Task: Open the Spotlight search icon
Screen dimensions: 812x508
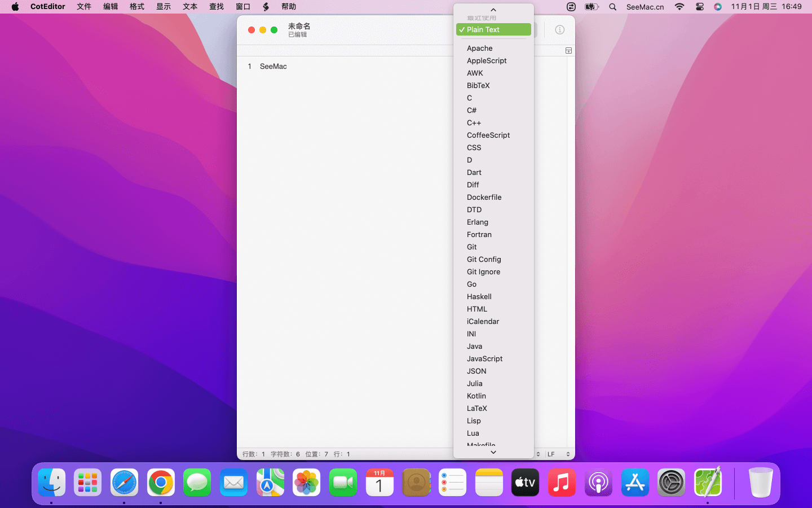Action: click(x=612, y=7)
